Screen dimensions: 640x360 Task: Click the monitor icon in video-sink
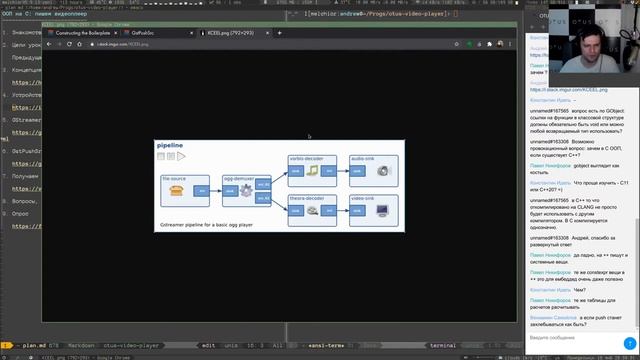tap(382, 211)
